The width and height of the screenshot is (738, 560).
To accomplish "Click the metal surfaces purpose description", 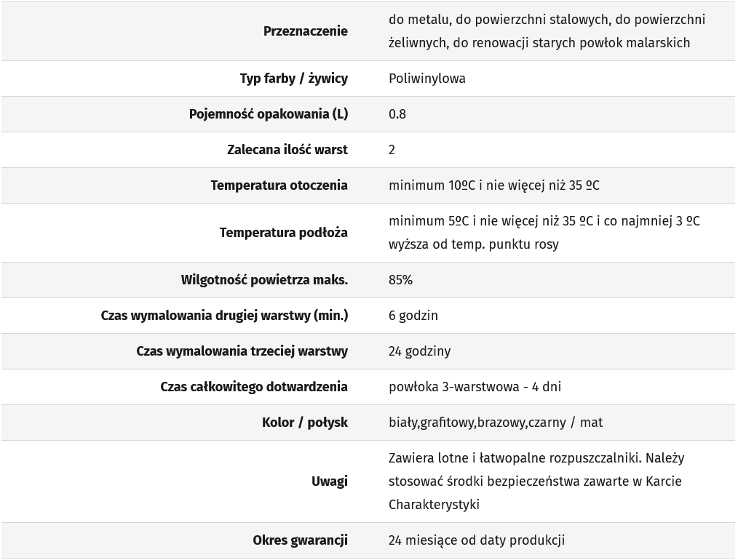I will coord(547,31).
